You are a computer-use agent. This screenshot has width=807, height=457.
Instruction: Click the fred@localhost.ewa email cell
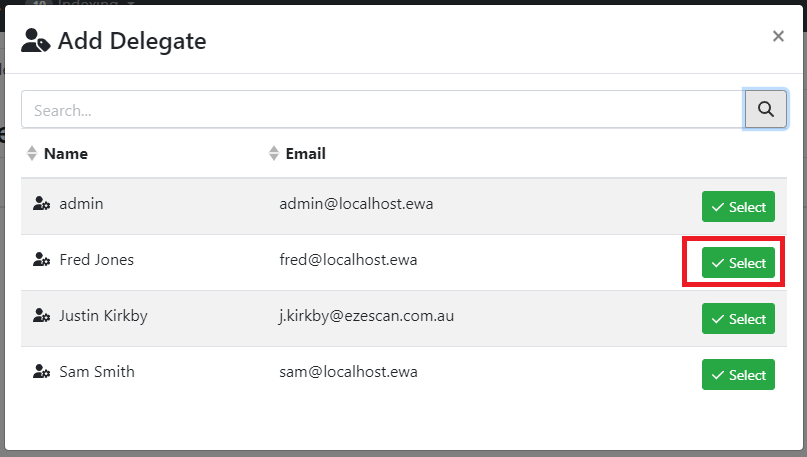tap(348, 260)
